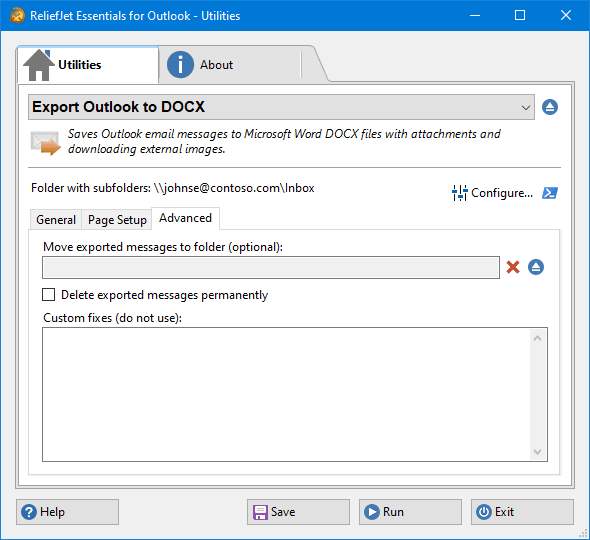Viewport: 590px width, 540px height.
Task: Click the Save button
Action: 298,512
